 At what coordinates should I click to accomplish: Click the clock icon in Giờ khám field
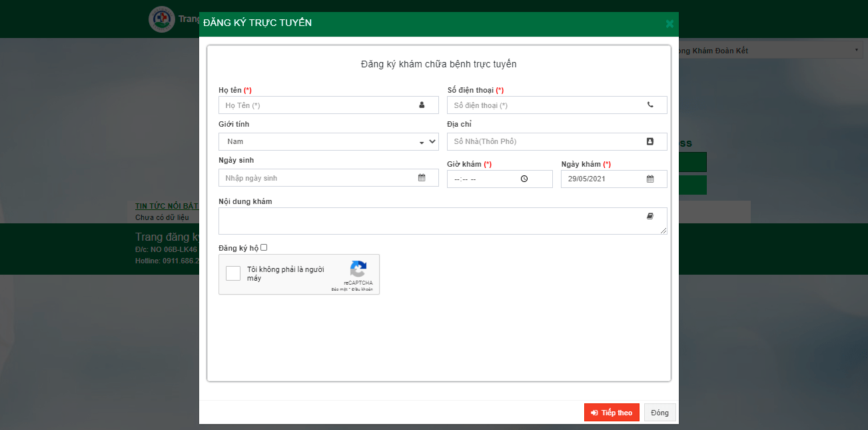point(524,179)
